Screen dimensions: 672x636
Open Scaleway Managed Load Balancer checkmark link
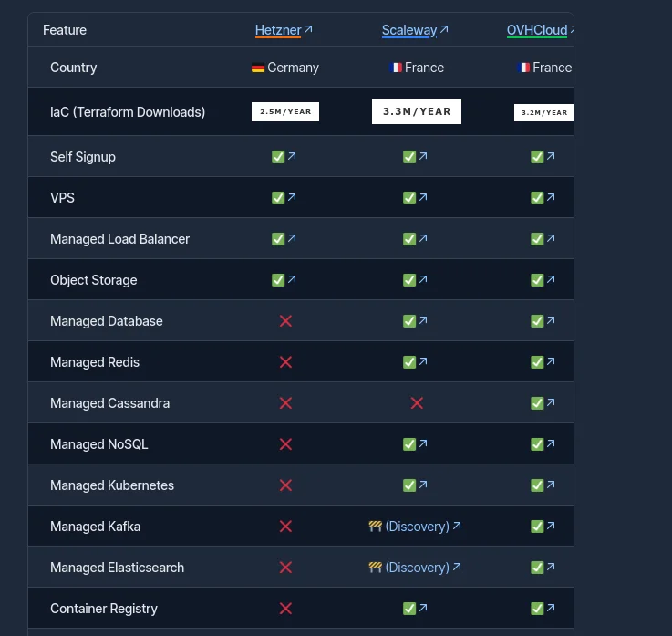(415, 239)
